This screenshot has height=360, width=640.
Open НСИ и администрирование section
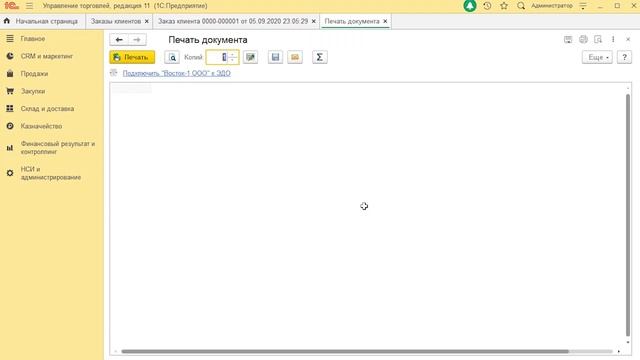click(51, 173)
